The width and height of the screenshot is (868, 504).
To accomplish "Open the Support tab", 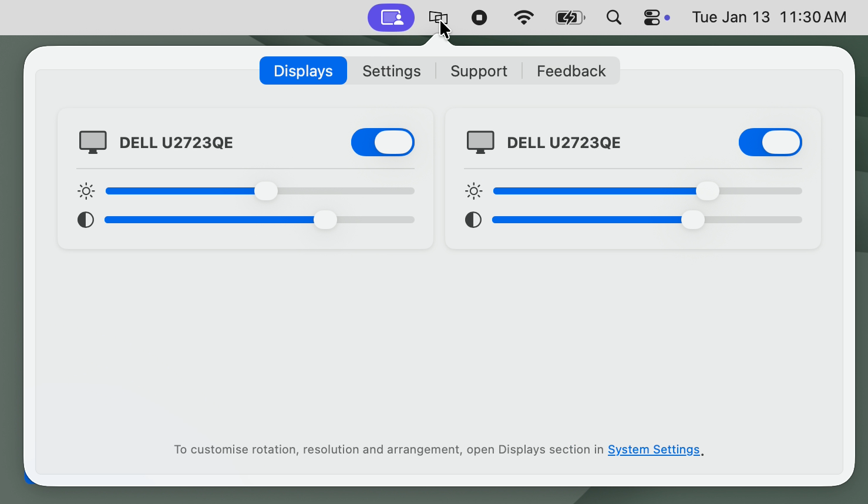I will pyautogui.click(x=479, y=70).
